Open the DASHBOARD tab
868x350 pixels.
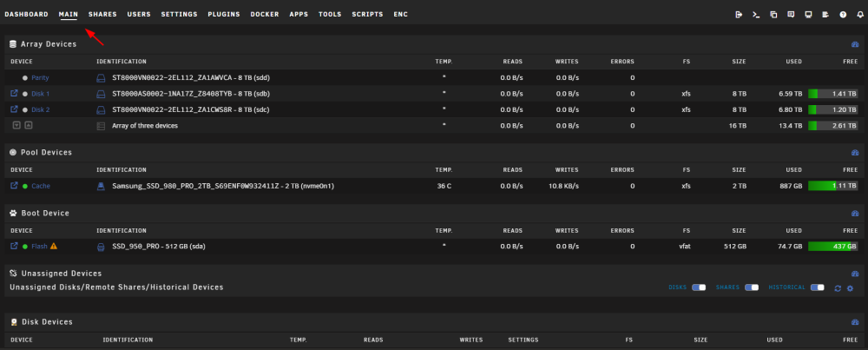coord(27,15)
